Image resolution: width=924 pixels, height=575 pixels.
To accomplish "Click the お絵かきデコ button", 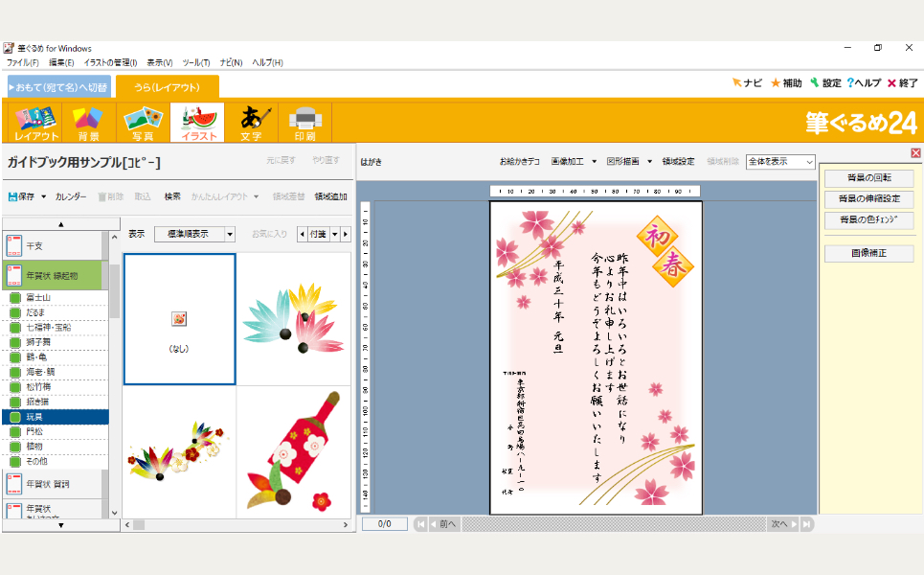I will coord(519,162).
